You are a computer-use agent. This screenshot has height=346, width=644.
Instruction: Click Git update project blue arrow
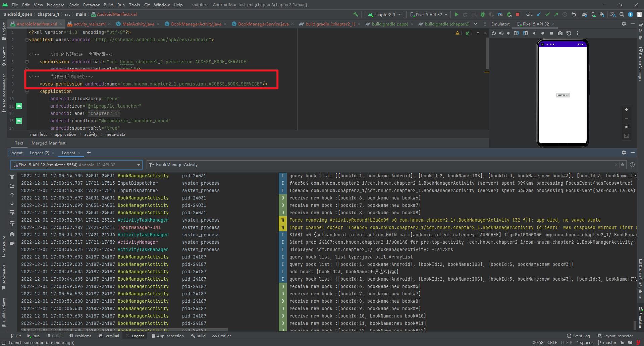(x=539, y=14)
